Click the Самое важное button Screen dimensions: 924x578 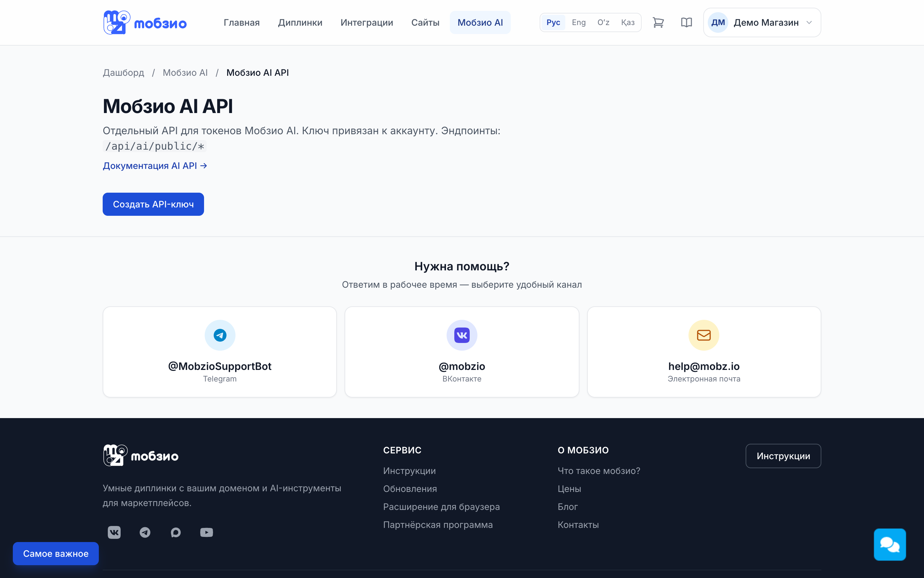coord(56,554)
